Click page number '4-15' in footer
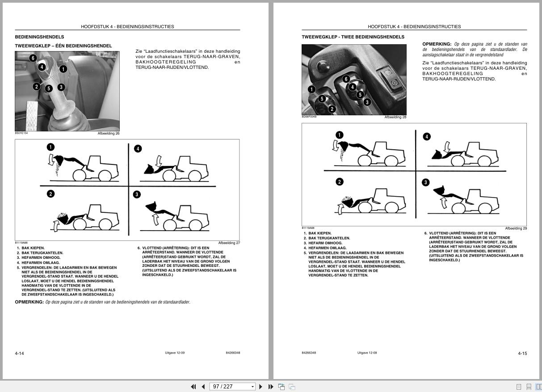 [x=522, y=354]
